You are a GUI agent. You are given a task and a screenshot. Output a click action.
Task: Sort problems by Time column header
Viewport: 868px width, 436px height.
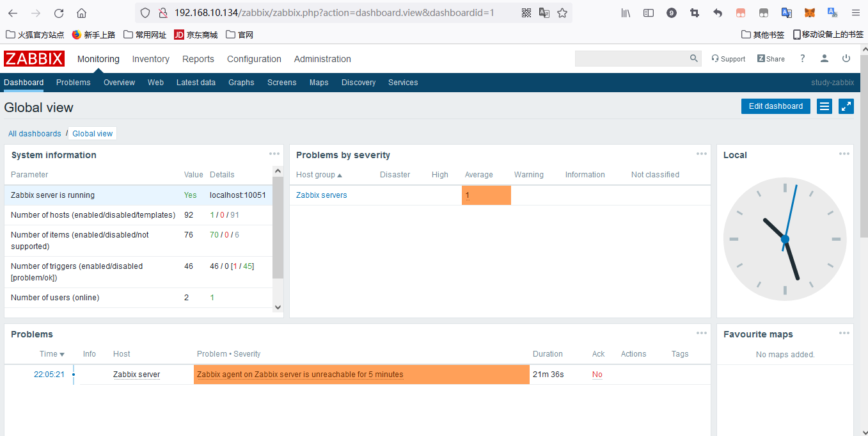(x=52, y=354)
